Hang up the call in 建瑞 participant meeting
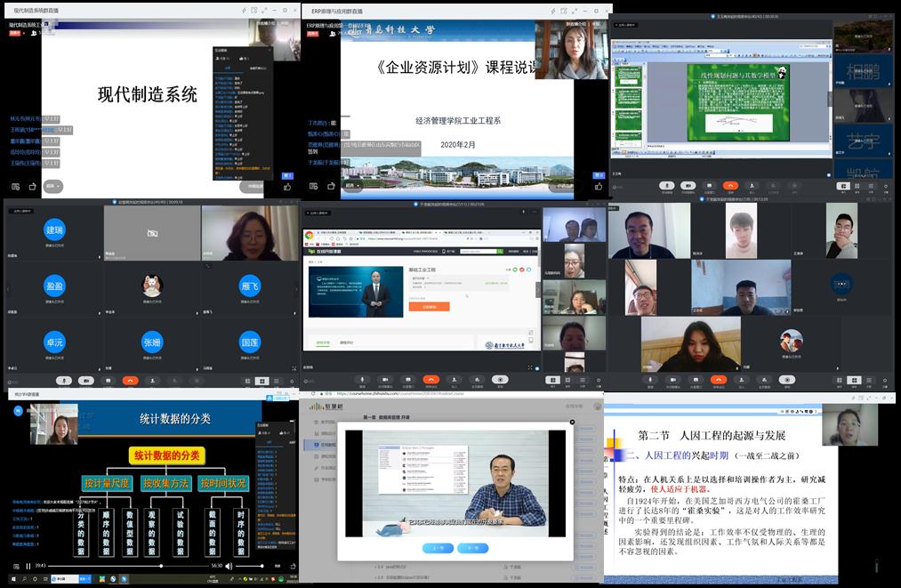901x588 pixels. [131, 381]
